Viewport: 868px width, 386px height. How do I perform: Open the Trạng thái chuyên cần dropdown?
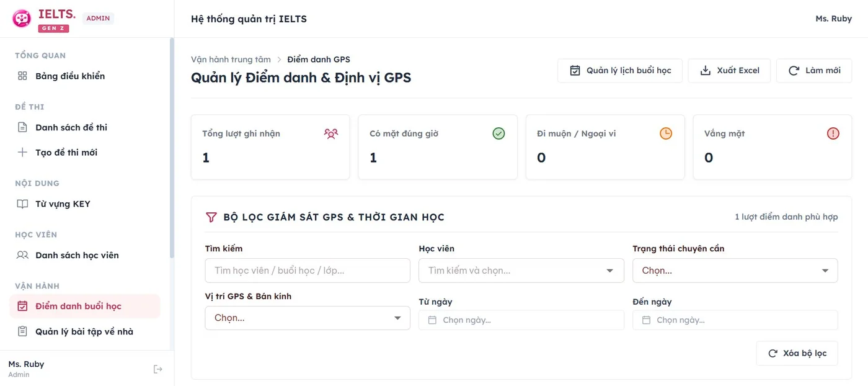tap(735, 271)
